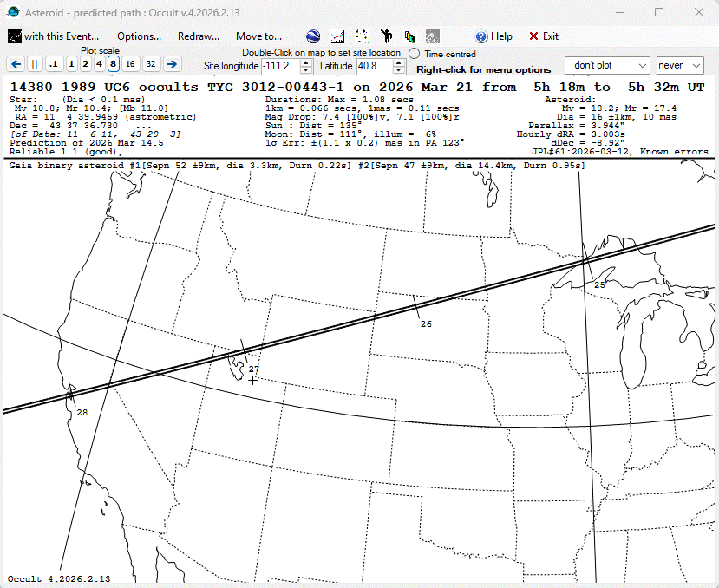
Task: Click the Help button
Action: click(494, 36)
